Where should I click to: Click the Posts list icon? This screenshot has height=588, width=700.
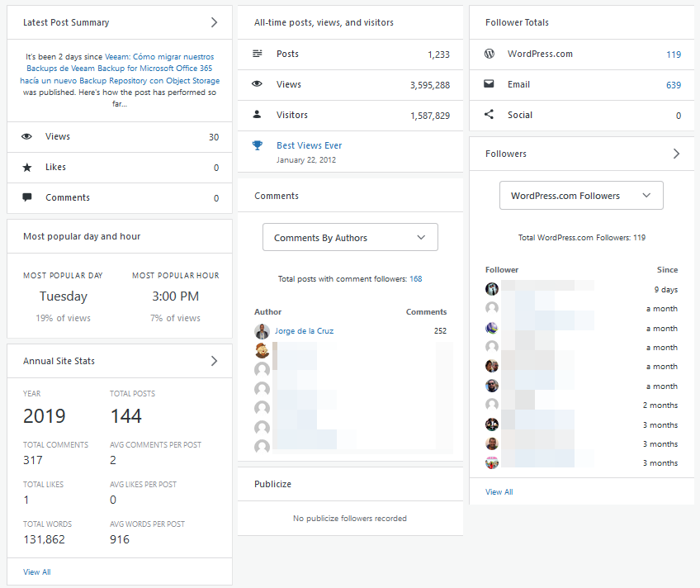[x=258, y=54]
